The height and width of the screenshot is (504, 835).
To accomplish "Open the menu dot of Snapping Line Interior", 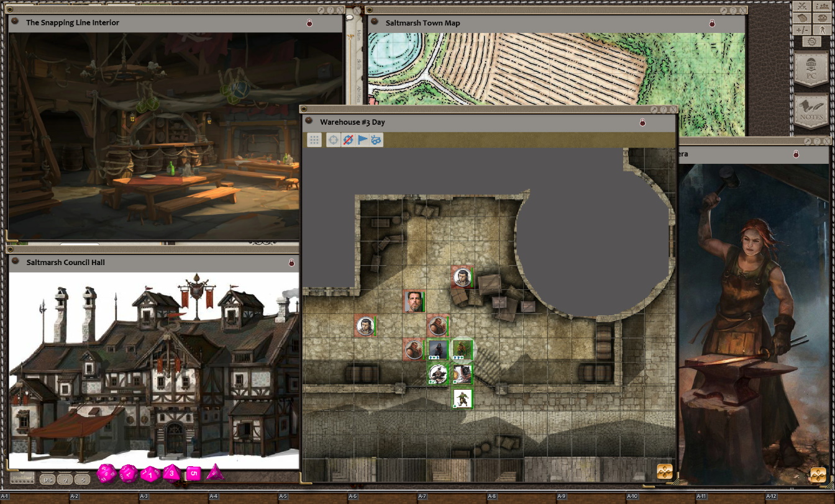I will point(15,22).
